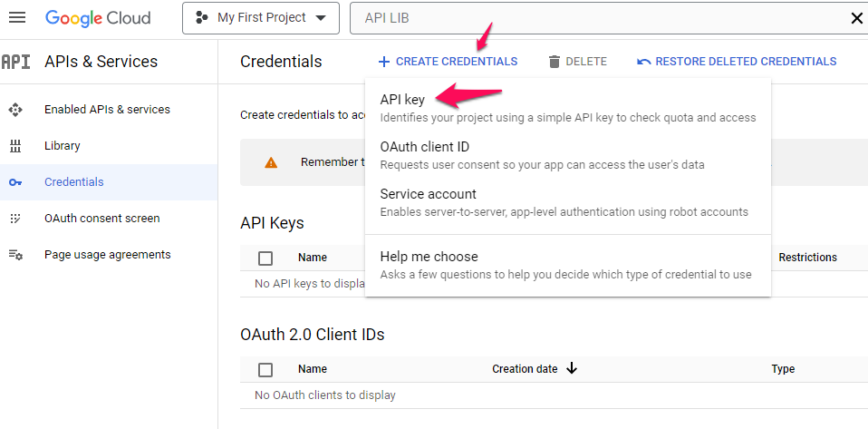Click the Type column header
Screen dimensions: 868x429
[783, 369]
